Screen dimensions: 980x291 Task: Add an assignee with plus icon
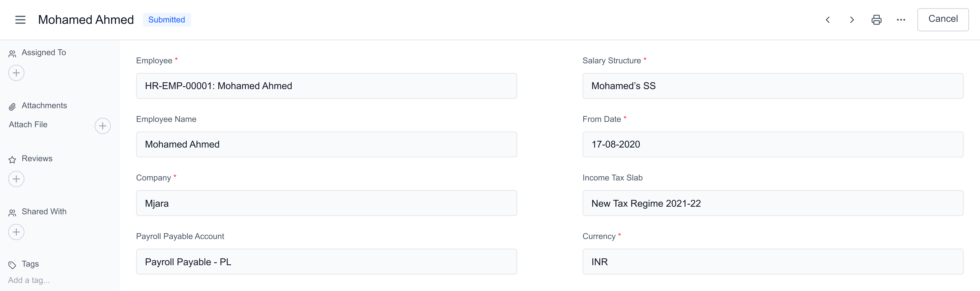(x=16, y=73)
